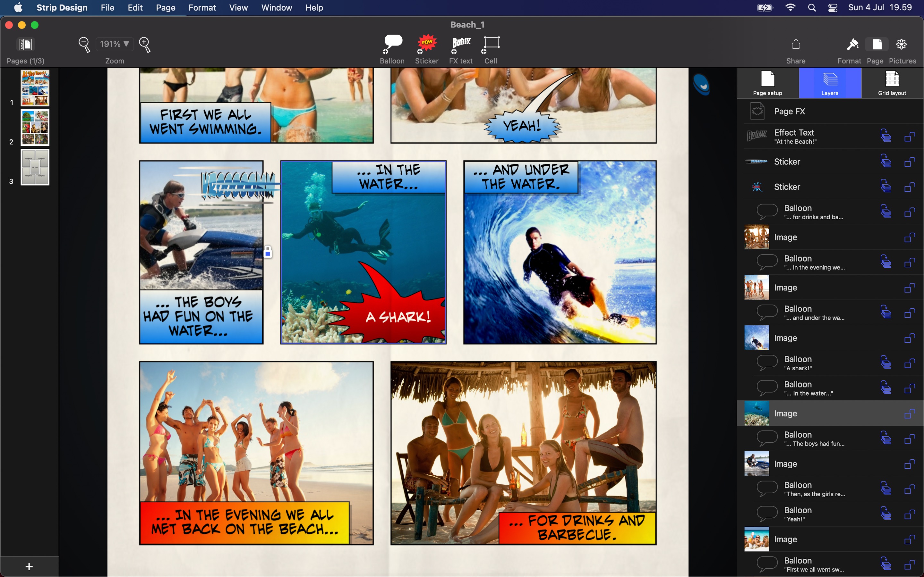Toggle lock on Effect Text layer

(x=910, y=137)
